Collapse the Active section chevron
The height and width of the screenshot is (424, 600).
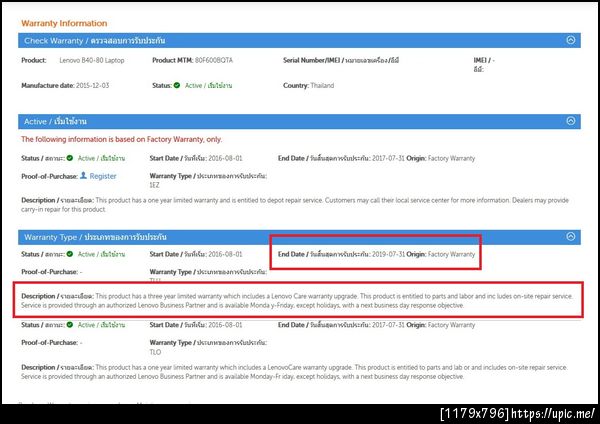click(571, 121)
